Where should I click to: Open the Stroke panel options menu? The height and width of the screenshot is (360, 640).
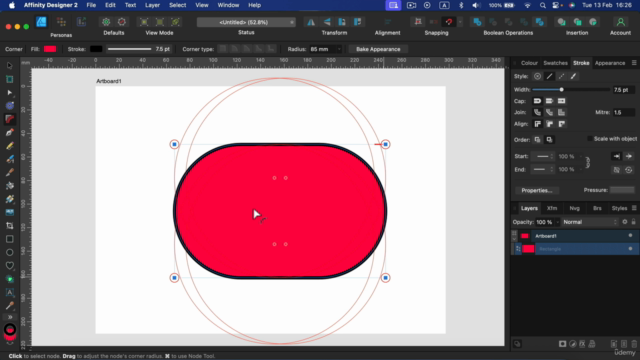[634, 63]
